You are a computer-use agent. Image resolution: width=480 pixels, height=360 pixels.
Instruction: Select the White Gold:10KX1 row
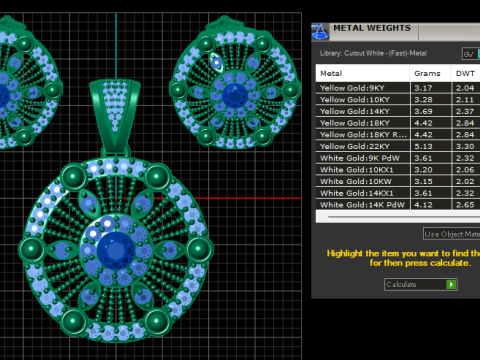click(x=398, y=170)
